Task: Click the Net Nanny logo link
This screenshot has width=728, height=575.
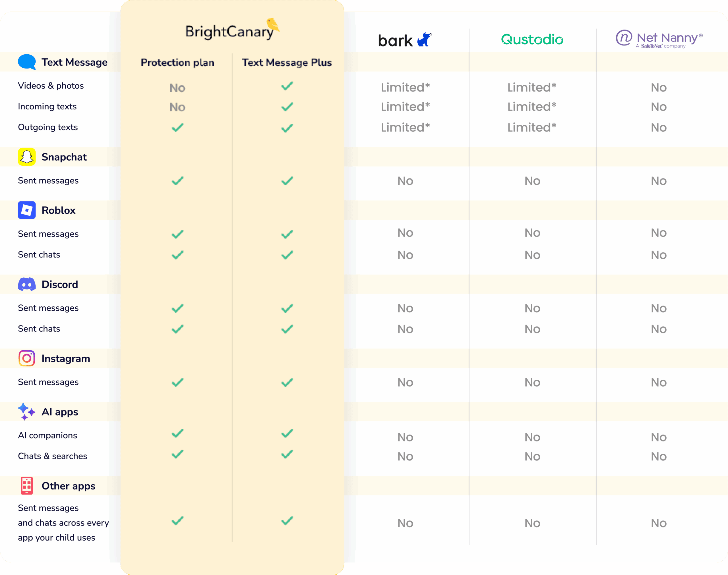Action: click(659, 39)
